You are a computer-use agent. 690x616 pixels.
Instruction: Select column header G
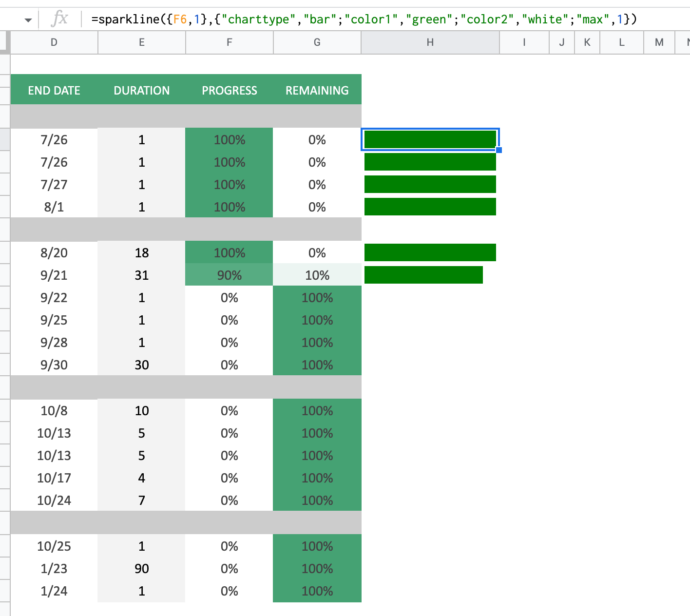click(x=317, y=42)
